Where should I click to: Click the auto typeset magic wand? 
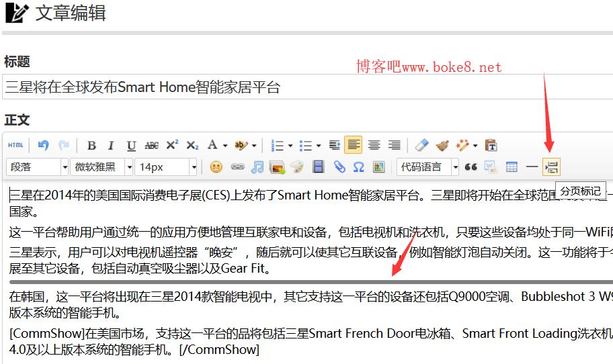(x=462, y=145)
